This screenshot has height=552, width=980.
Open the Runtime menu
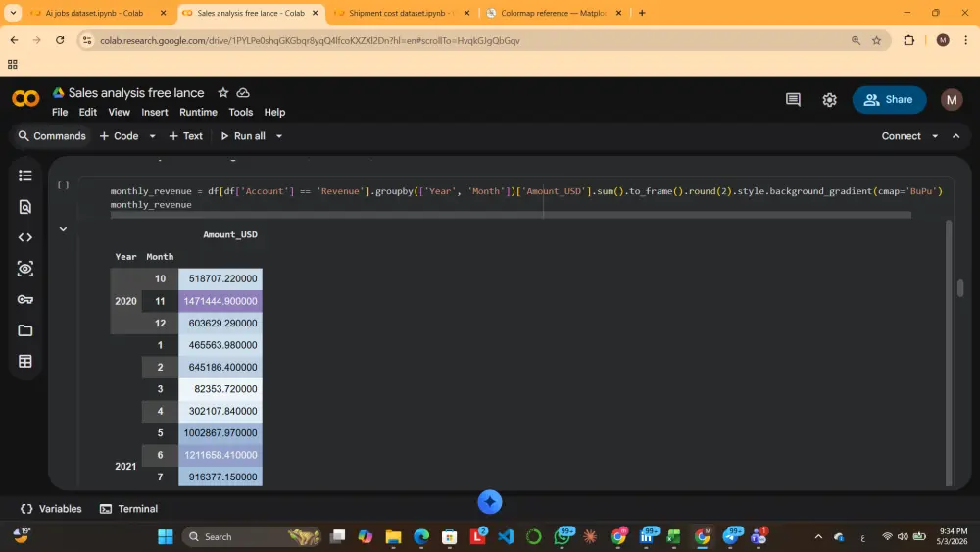point(198,113)
